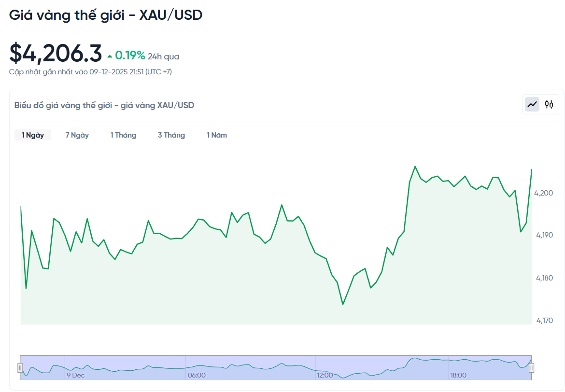The image size is (565, 392).
Task: Click the right handle of the range selector
Action: [532, 367]
